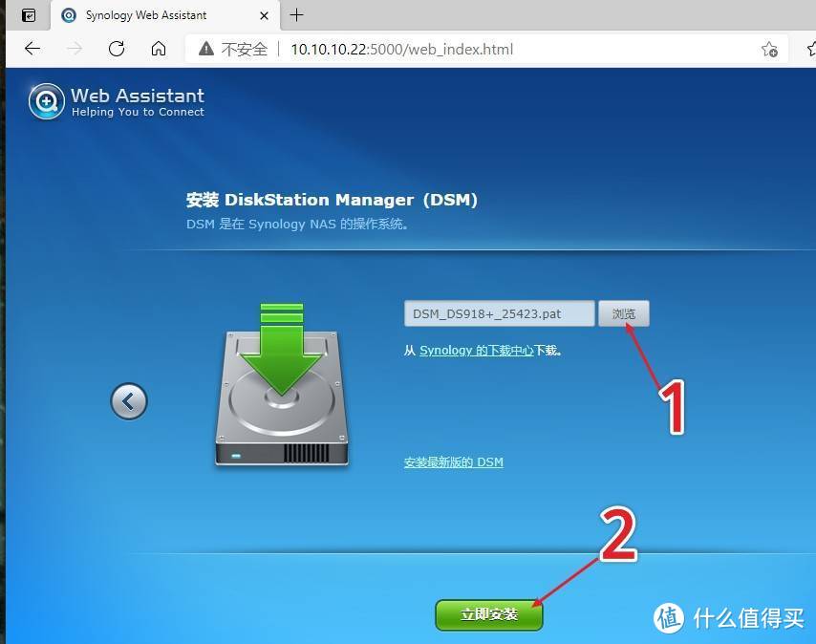Viewport: 816px width, 644px height.
Task: Go to browser Home page icon
Action: coord(159,49)
